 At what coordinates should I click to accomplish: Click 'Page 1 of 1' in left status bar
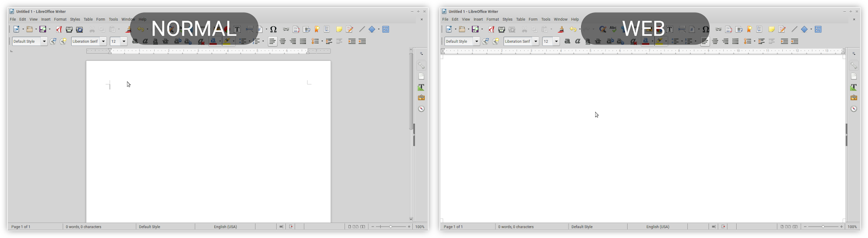click(x=21, y=227)
